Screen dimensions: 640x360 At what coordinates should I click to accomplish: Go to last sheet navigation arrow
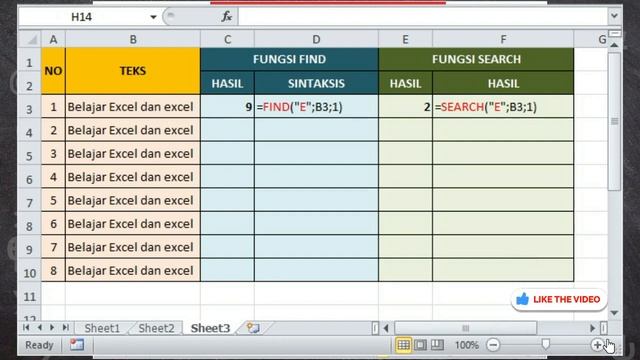[x=65, y=327]
